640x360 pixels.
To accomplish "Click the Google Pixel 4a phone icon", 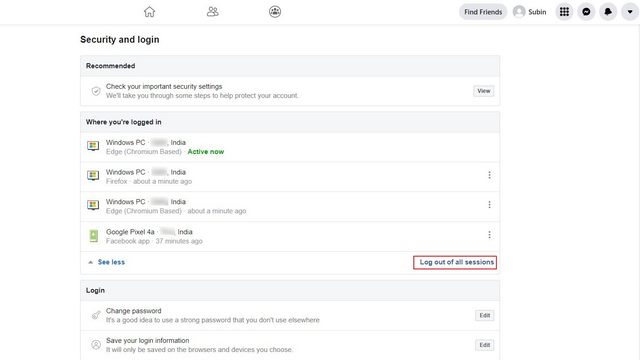I will point(94,236).
